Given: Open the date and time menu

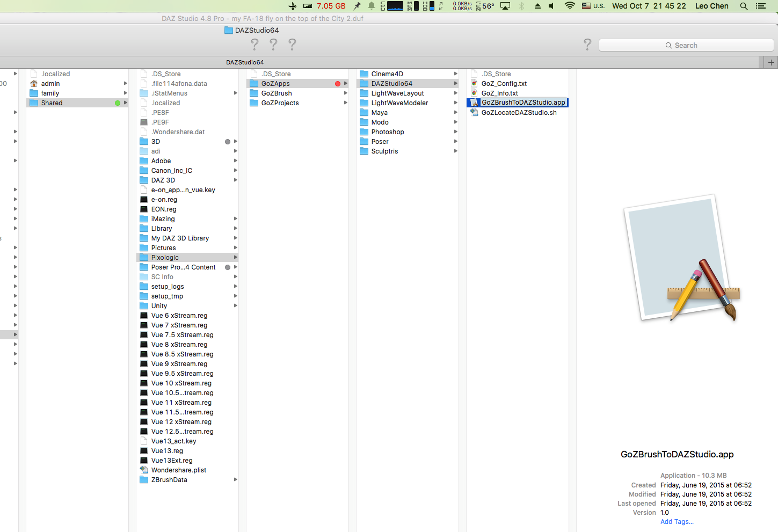Looking at the screenshot, I should point(649,6).
